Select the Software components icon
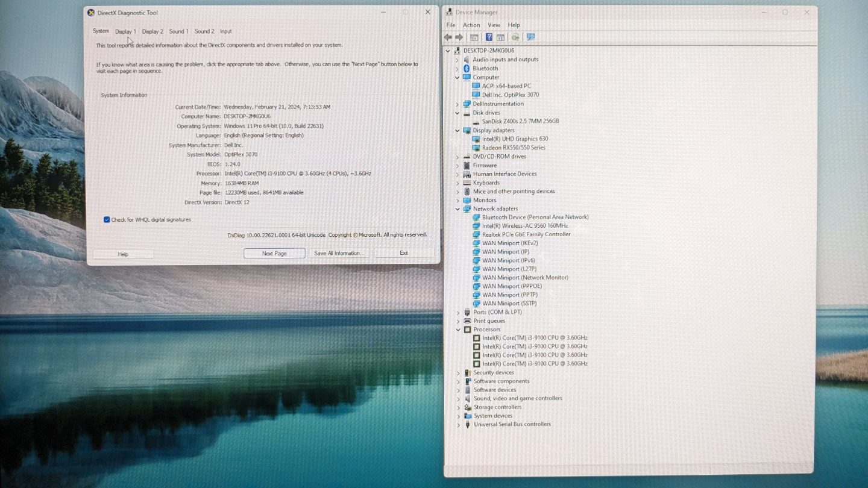 tap(467, 381)
